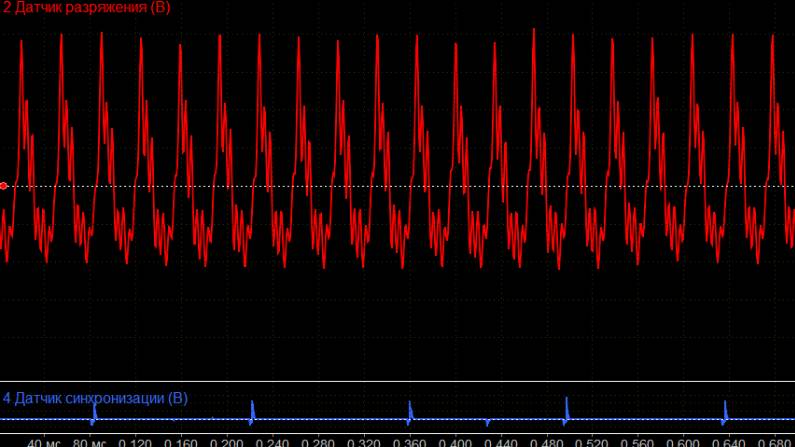Click the 0.320 time axis label
This screenshot has height=447, width=795.
[363, 442]
